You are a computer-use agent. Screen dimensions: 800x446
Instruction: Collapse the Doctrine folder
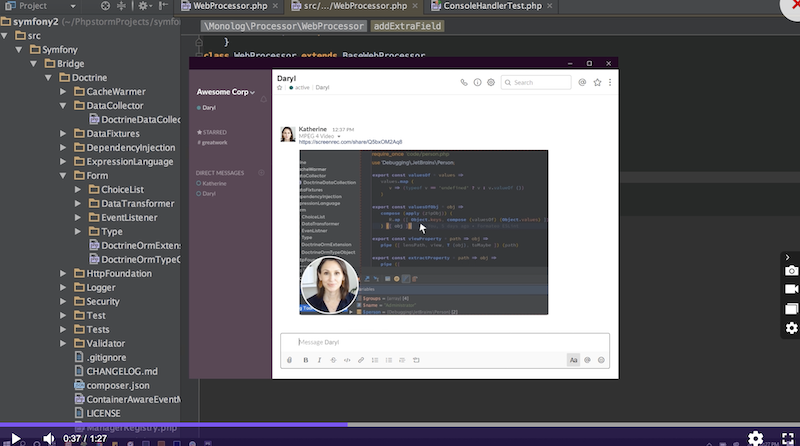48,78
